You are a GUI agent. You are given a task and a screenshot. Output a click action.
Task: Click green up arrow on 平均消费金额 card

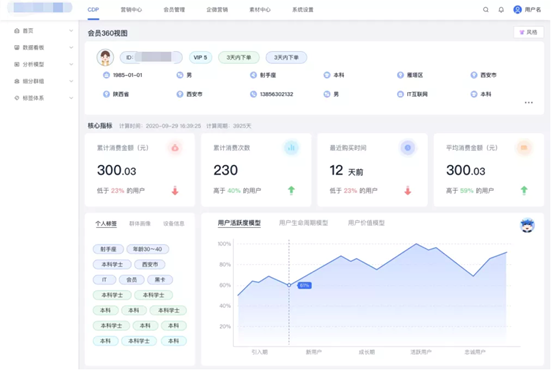524,190
